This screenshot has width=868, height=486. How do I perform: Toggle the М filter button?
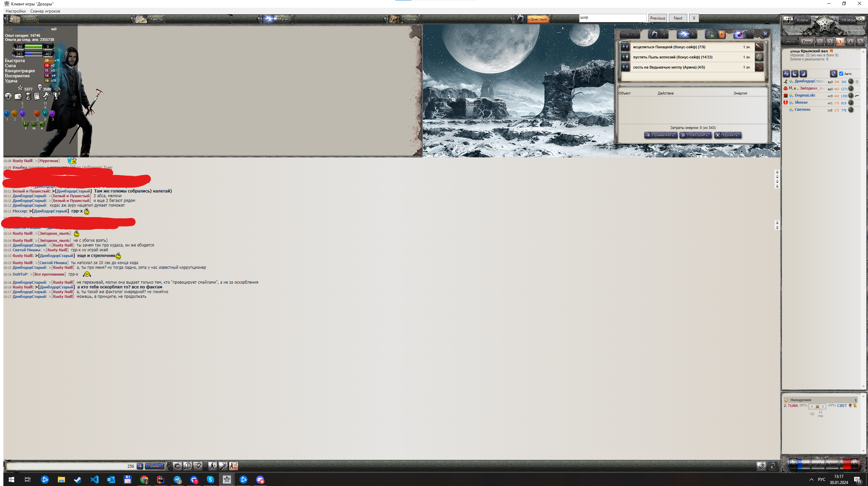(x=693, y=34)
